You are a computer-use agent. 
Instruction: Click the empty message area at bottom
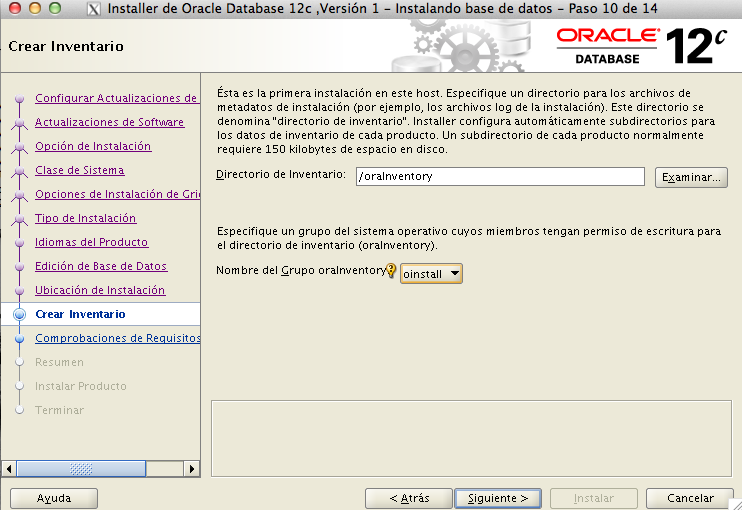(x=471, y=439)
